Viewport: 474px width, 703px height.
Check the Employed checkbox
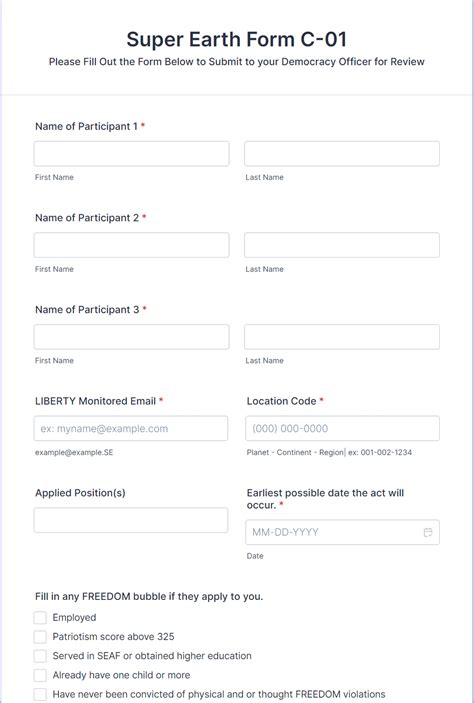click(40, 617)
